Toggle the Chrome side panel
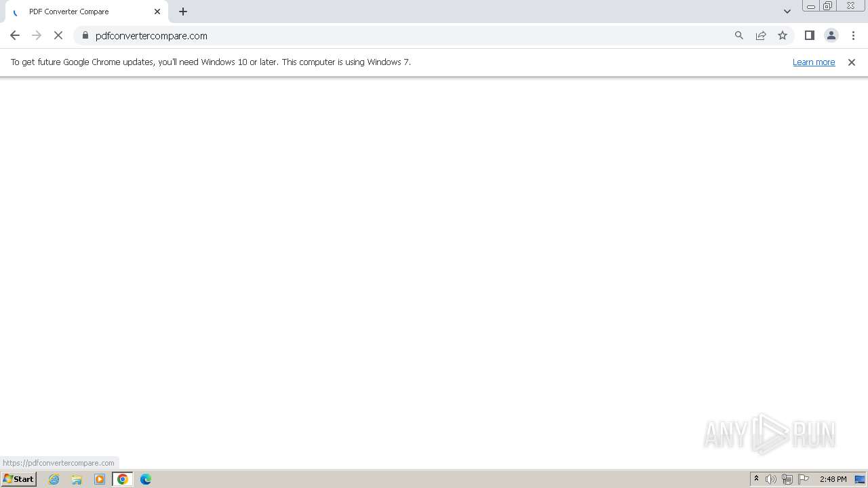 [810, 35]
